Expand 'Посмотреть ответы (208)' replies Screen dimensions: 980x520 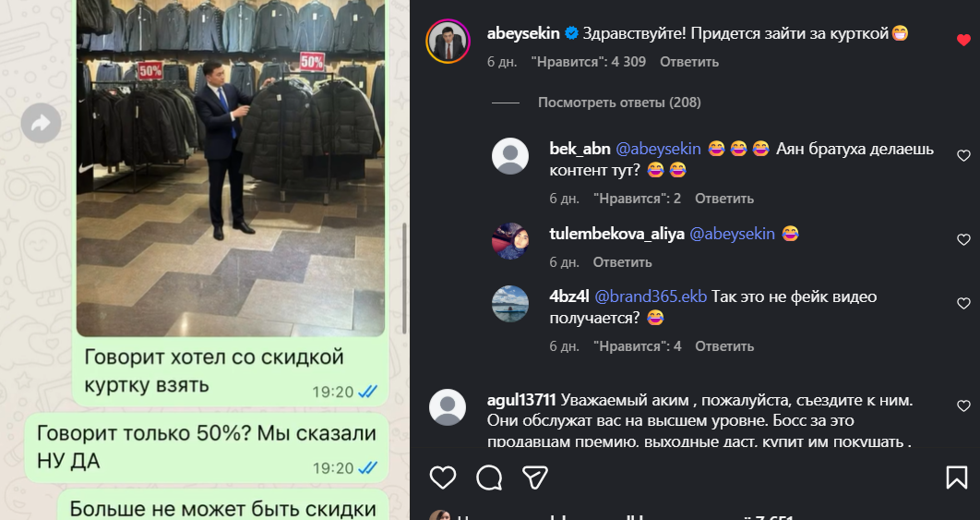(619, 102)
